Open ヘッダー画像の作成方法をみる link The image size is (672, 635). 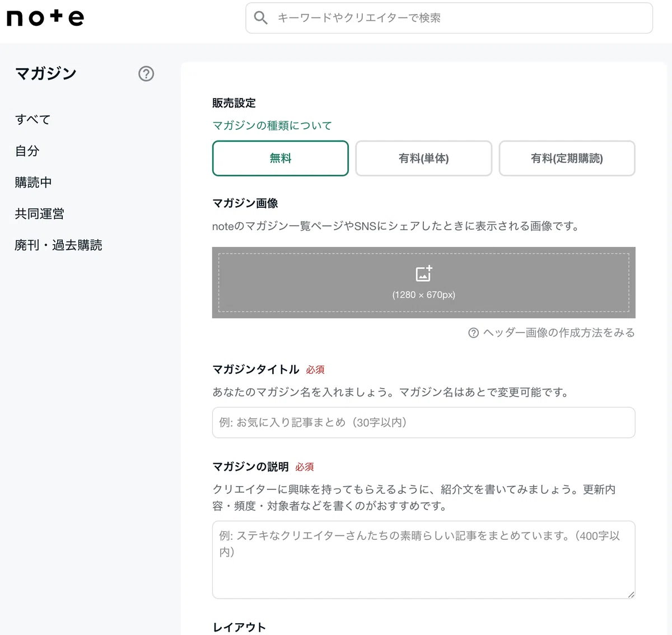point(559,333)
